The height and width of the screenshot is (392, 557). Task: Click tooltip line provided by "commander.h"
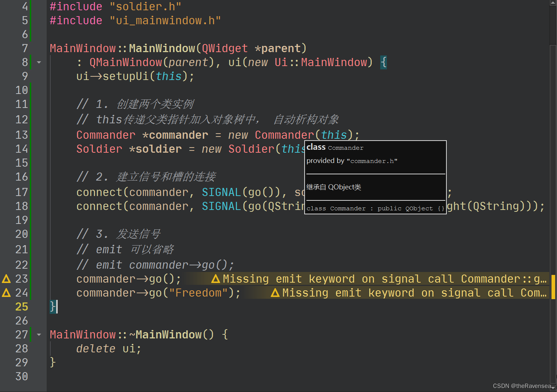[x=352, y=161]
